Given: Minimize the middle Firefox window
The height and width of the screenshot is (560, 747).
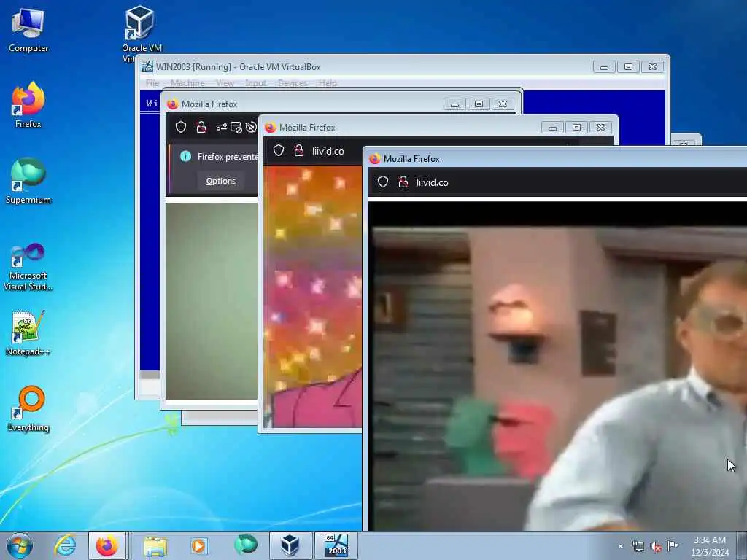Looking at the screenshot, I should point(553,127).
